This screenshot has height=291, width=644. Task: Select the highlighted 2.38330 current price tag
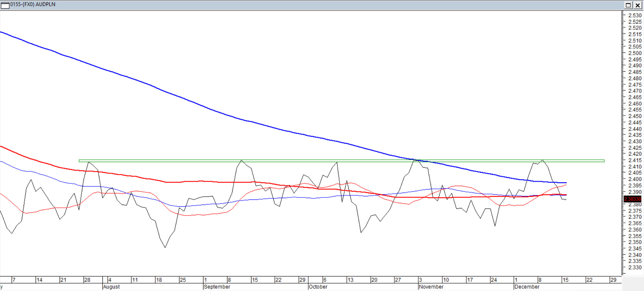click(x=632, y=199)
